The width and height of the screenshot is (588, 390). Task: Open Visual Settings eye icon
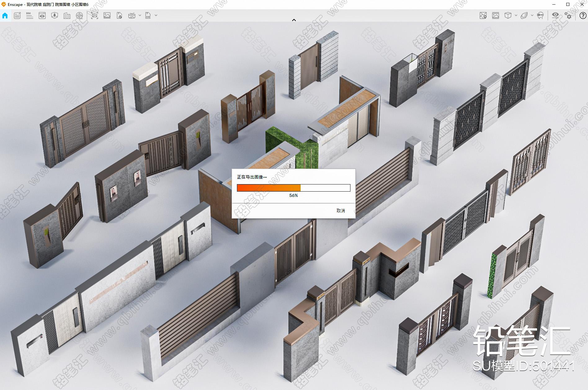tap(555, 16)
